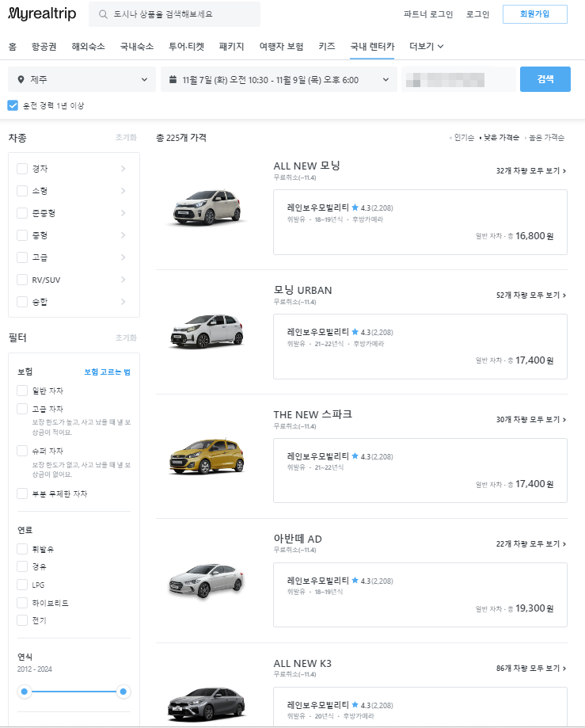Screen dimensions: 585x728
Task: View all 86개 ALL NEW K3 cars
Action: (531, 669)
